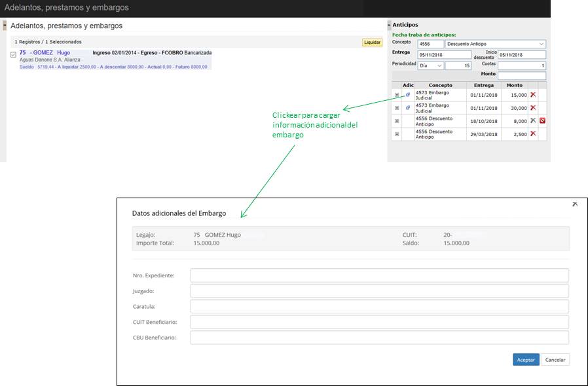Delete the 2,500 Descuento Anticipo row
This screenshot has height=386, width=588.
tap(533, 134)
